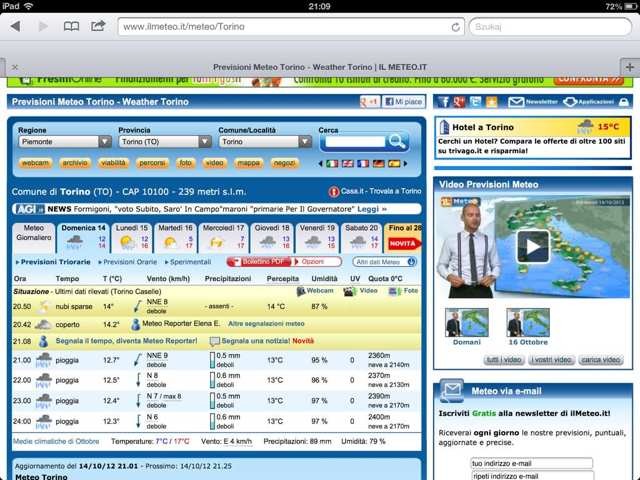
Task: Click Altre segnalazioni meteo link
Action: (x=266, y=324)
